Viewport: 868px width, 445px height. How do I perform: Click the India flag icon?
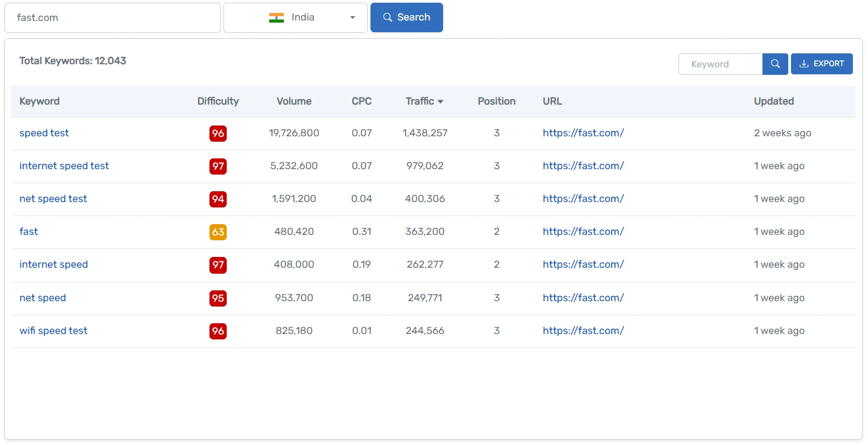(276, 18)
